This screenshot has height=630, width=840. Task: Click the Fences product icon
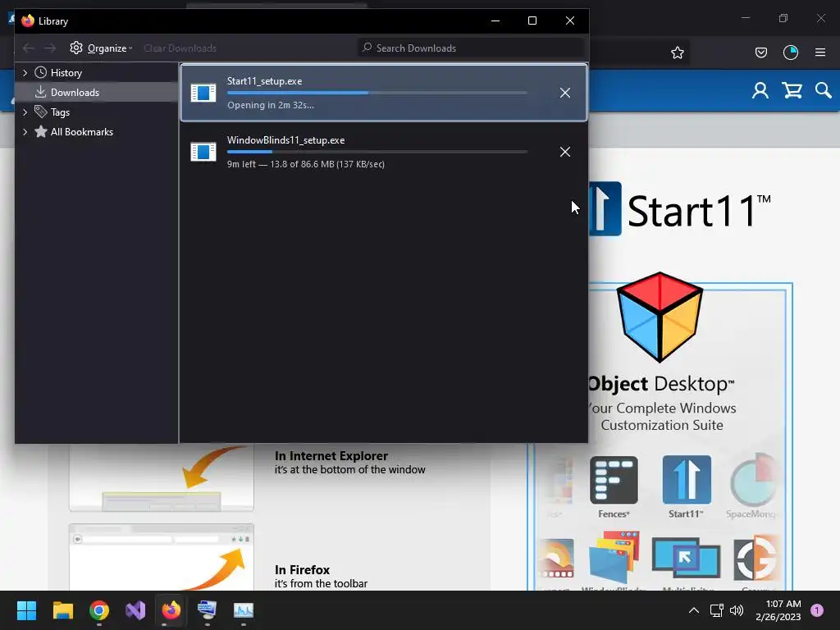click(614, 480)
